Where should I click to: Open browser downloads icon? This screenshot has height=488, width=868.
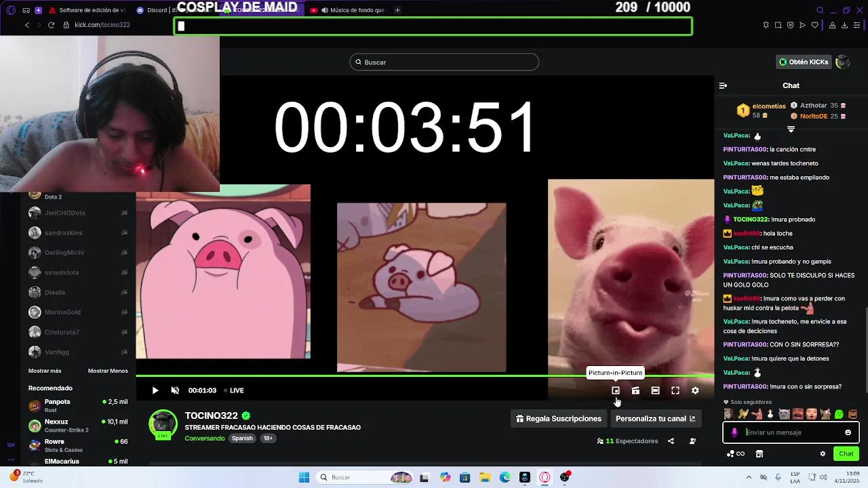coord(844,25)
